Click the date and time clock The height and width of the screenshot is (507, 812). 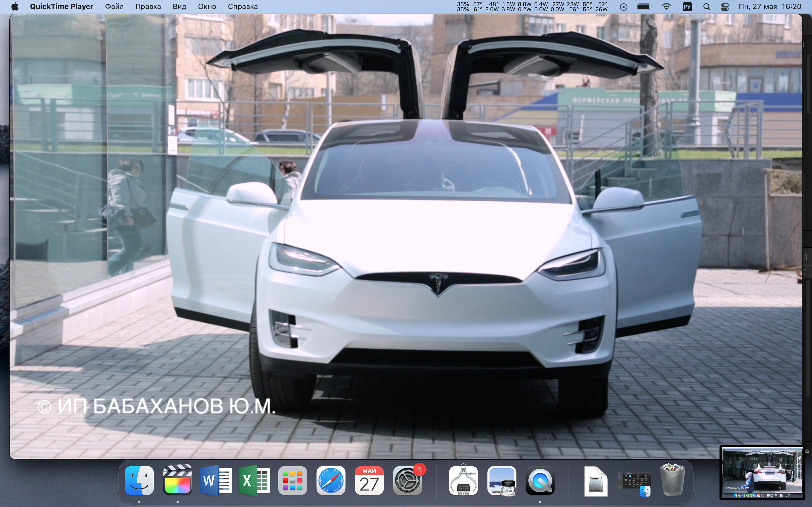(x=770, y=7)
